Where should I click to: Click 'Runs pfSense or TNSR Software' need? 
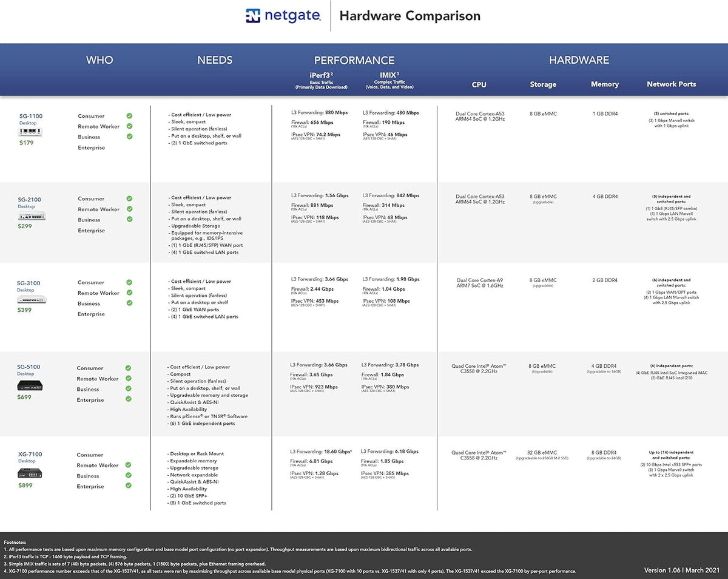click(x=207, y=416)
